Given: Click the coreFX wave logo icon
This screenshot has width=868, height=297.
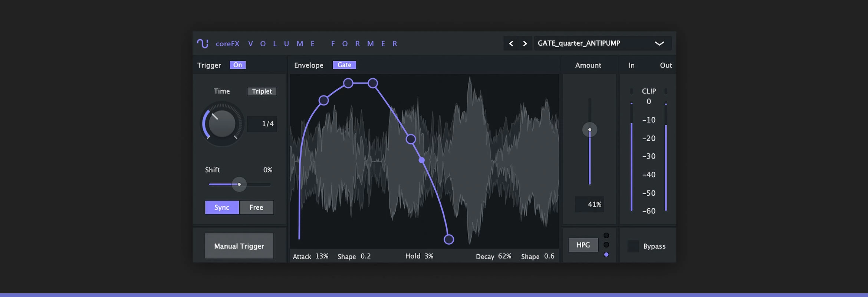Looking at the screenshot, I should 203,44.
